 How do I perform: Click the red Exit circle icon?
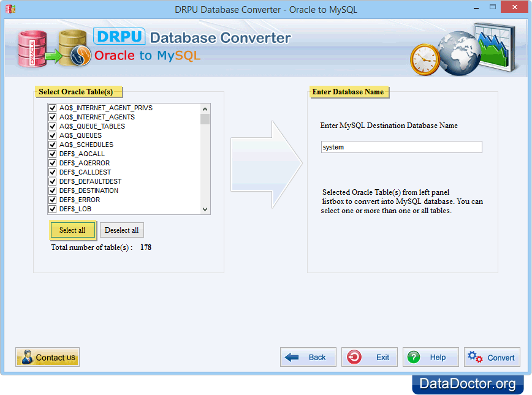coord(354,357)
